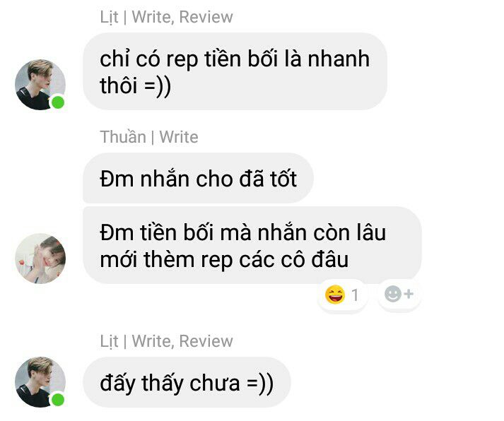Open Thuần's profile picture with the girl photo

[40, 259]
